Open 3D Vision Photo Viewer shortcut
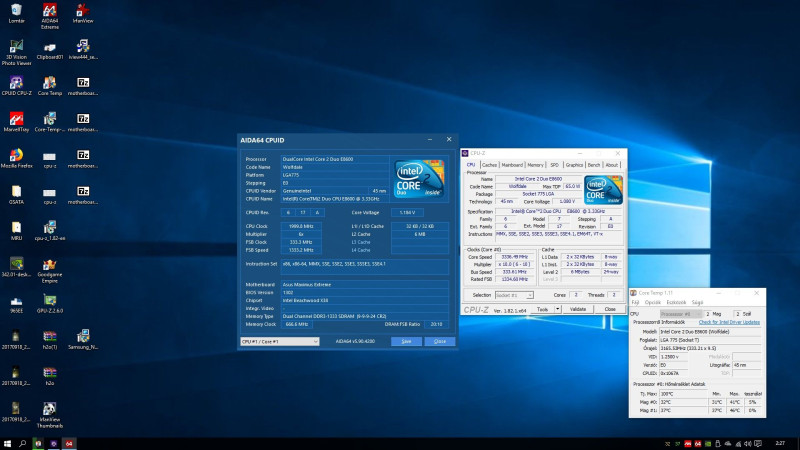This screenshot has height=450, width=800. (x=16, y=53)
